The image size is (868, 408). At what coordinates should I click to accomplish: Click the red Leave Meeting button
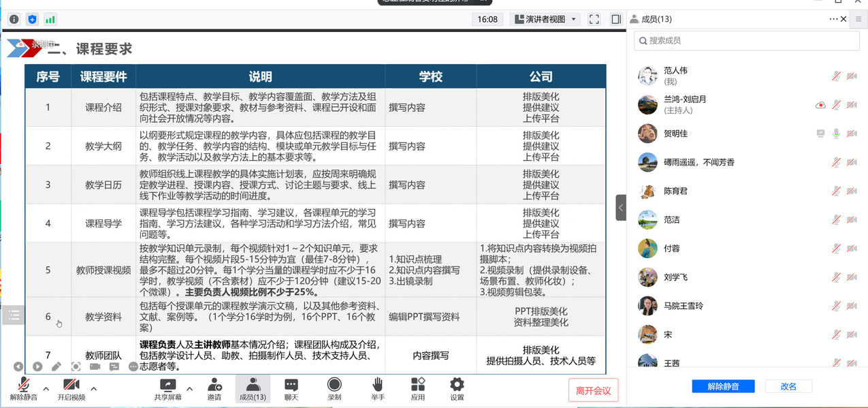[x=593, y=390]
